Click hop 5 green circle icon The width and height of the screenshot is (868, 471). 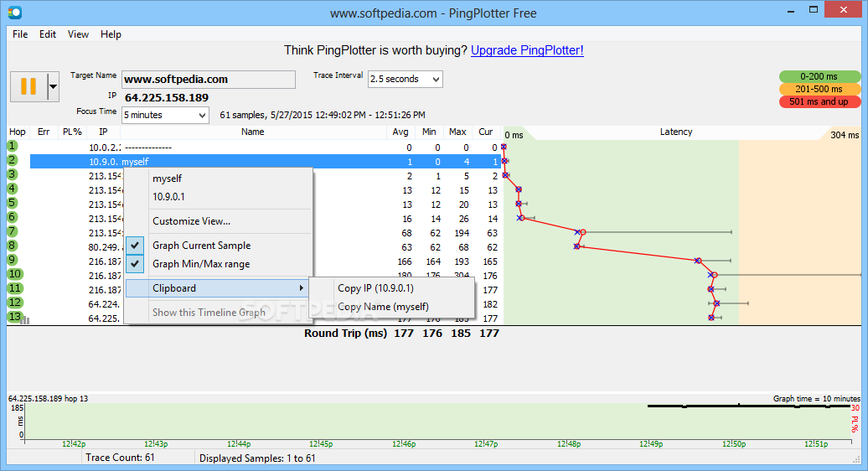pos(13,203)
